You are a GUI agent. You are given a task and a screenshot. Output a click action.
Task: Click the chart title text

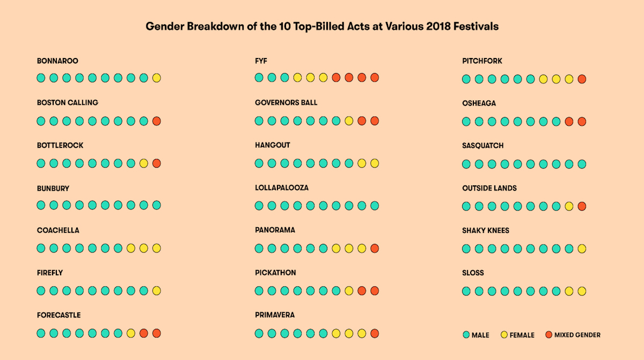tap(322, 26)
